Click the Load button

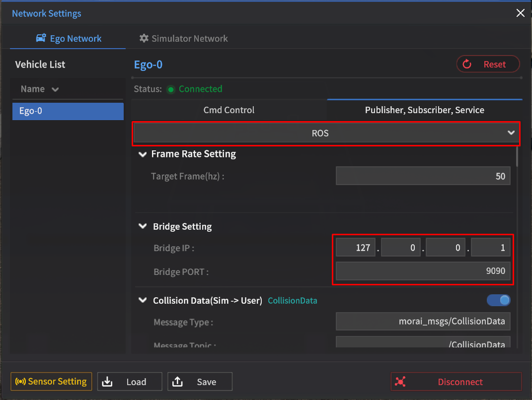130,382
